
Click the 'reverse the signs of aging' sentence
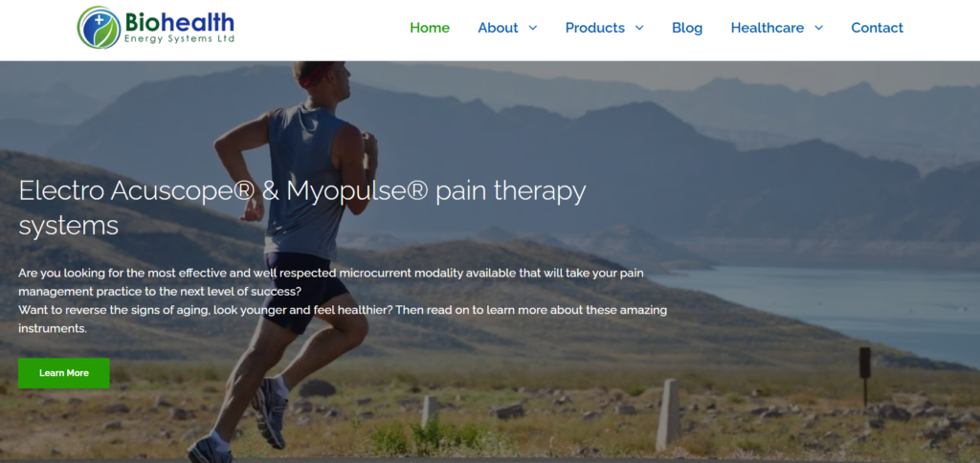(x=343, y=319)
